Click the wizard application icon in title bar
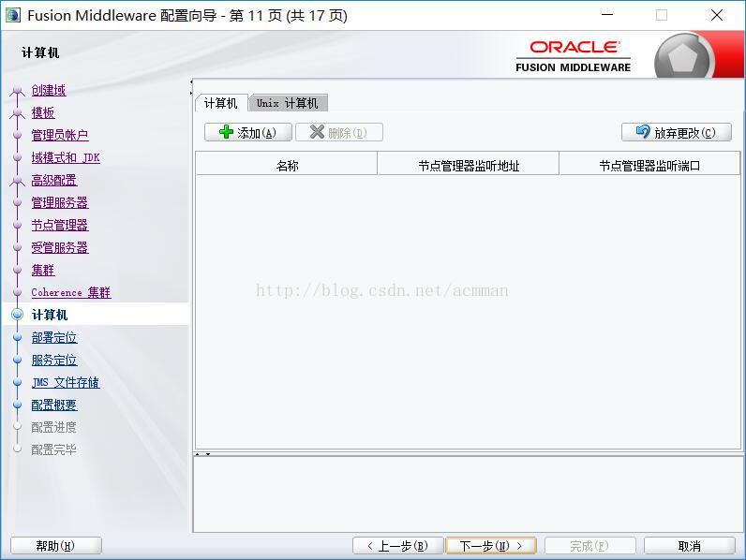Screen dimensions: 746x560 point(13,15)
